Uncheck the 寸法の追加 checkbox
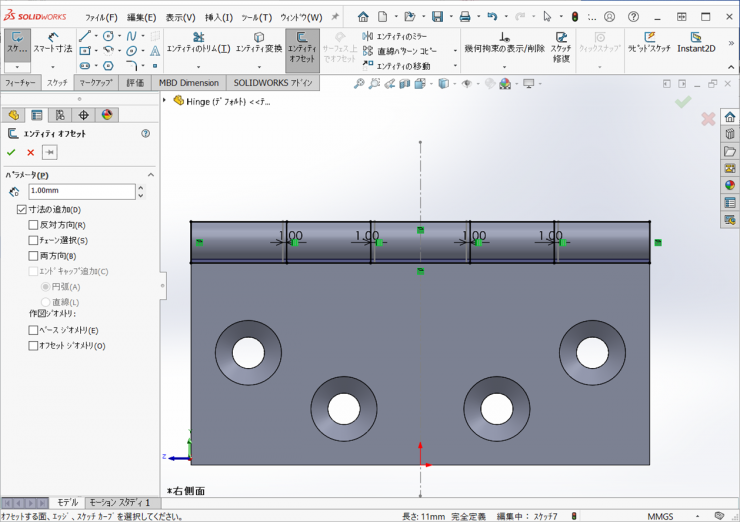740x522 pixels. [x=22, y=210]
